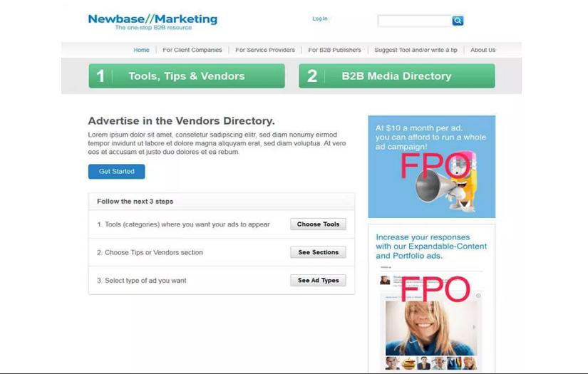Click the blue Get Started button
Screen dimensions: 588x374
(117, 171)
